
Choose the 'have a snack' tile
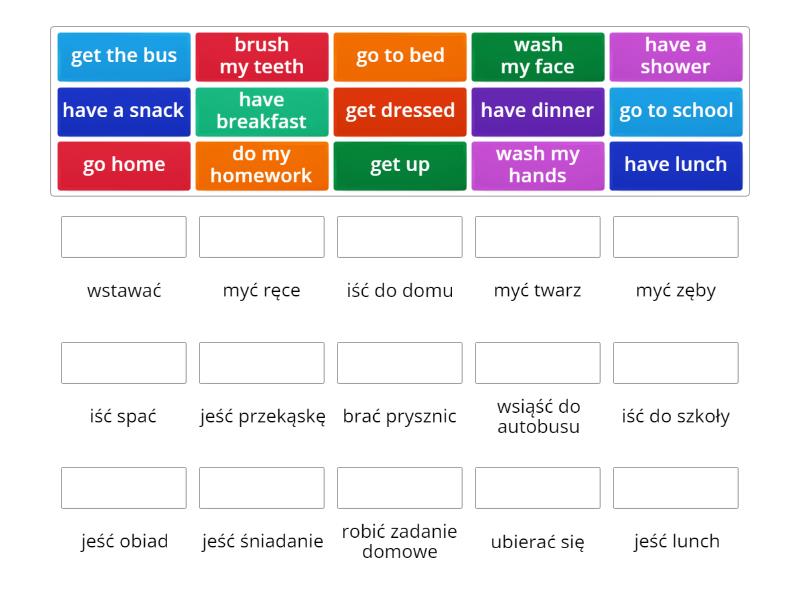click(x=124, y=111)
